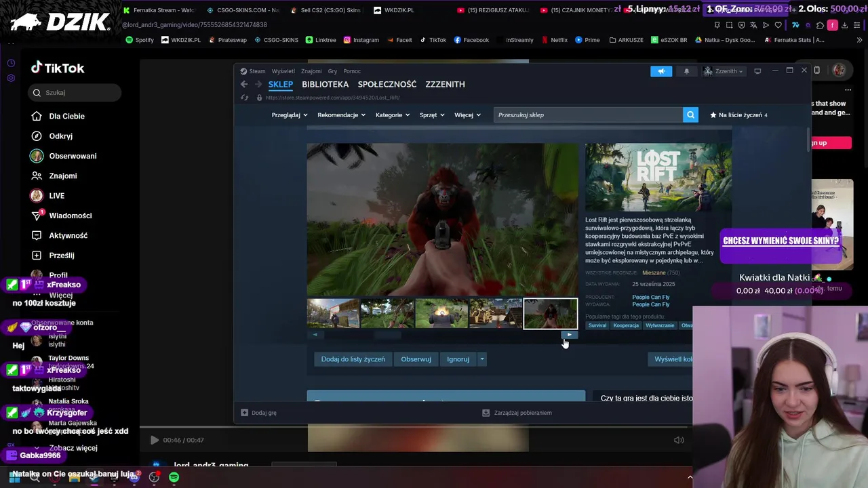
Task: Reload the Steam store page
Action: point(244,98)
